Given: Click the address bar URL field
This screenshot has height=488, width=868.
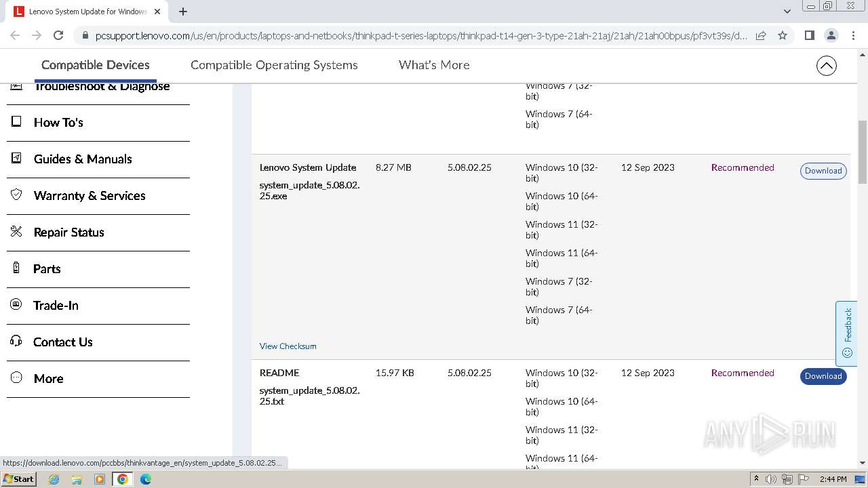Looking at the screenshot, I should point(420,35).
